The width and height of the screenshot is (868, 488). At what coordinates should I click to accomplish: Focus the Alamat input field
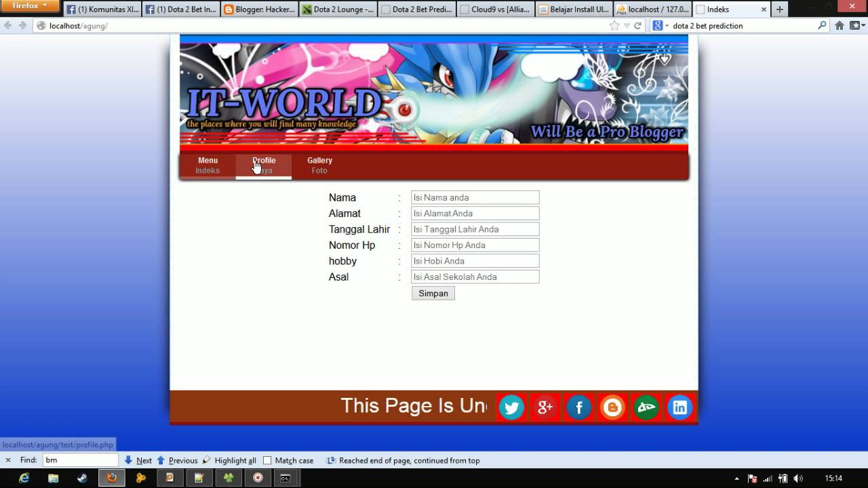pos(475,213)
